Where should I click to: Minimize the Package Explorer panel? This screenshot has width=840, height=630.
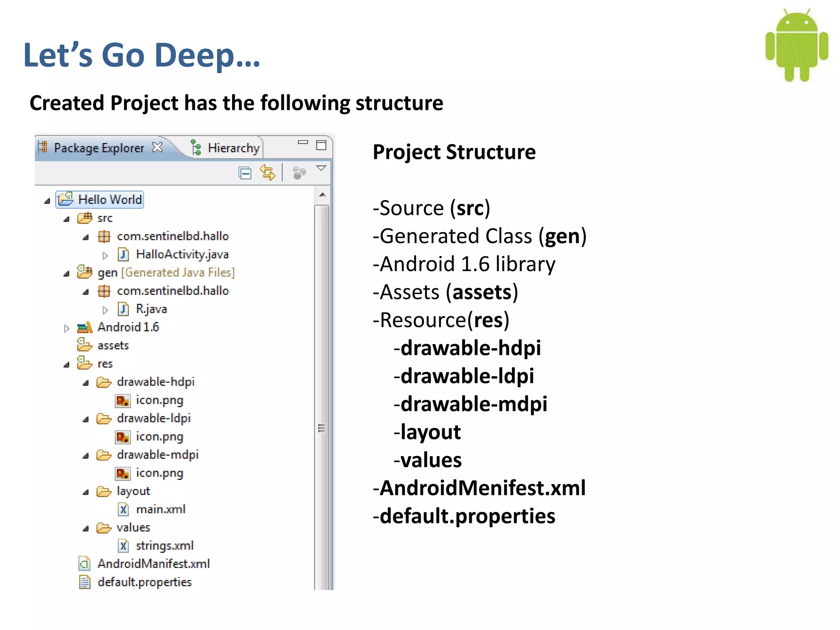click(x=303, y=142)
